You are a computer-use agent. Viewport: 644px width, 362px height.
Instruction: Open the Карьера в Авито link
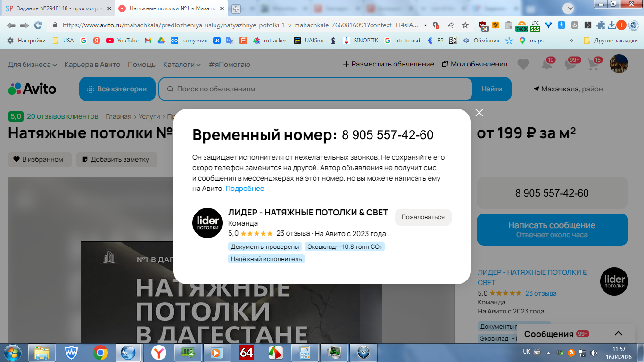pyautogui.click(x=92, y=64)
